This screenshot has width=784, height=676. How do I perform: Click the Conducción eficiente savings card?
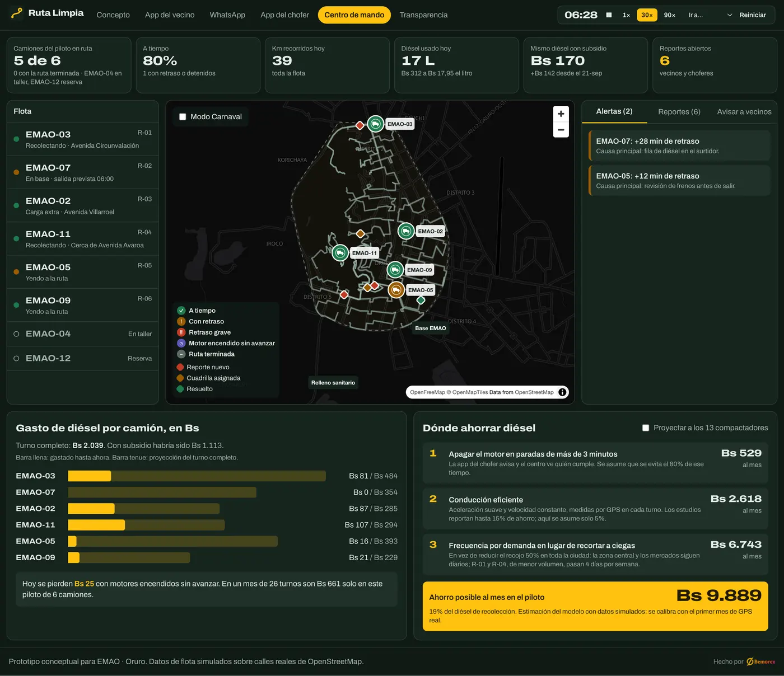(595, 509)
